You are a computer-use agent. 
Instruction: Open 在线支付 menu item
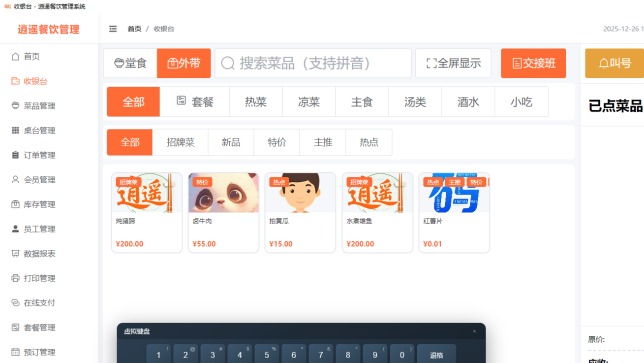(49, 302)
